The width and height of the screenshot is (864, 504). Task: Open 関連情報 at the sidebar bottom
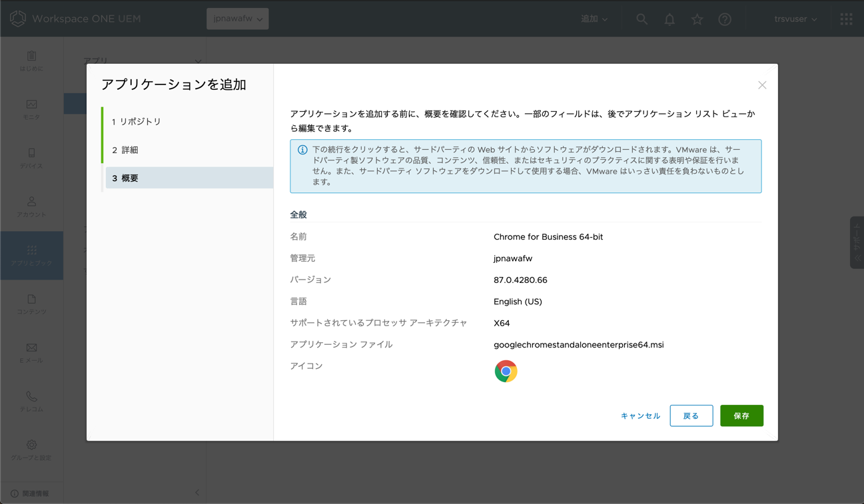(x=29, y=493)
